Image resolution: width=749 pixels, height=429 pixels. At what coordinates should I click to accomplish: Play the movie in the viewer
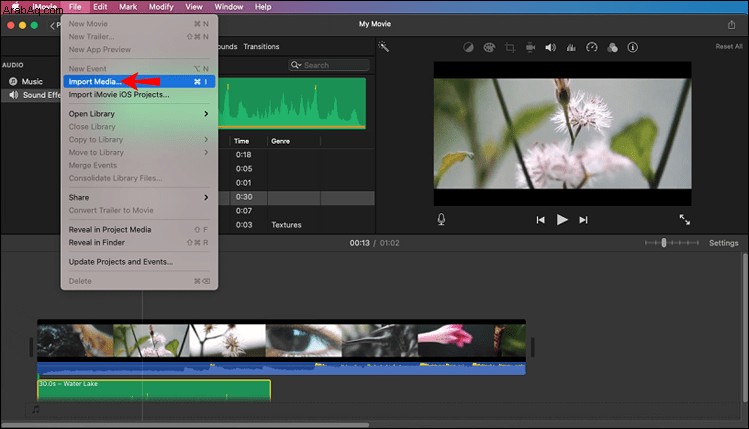click(x=562, y=220)
